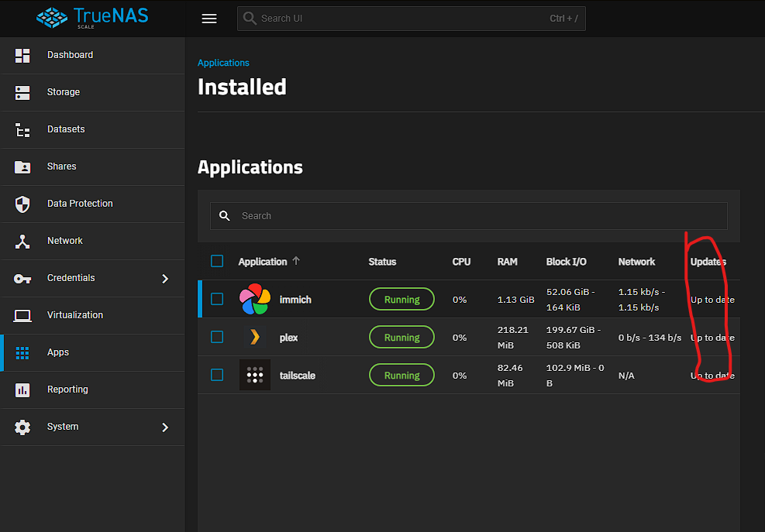Open Virtualization in the sidebar
The width and height of the screenshot is (765, 532).
[93, 315]
